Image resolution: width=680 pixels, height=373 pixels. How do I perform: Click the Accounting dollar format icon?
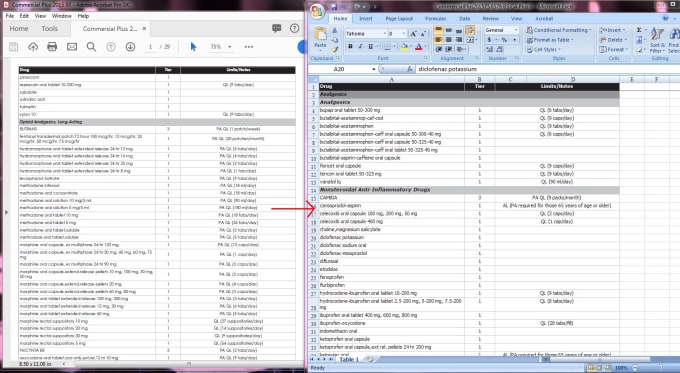point(490,40)
